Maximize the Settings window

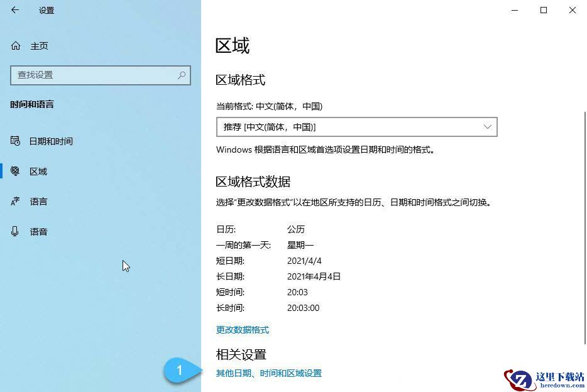point(544,10)
